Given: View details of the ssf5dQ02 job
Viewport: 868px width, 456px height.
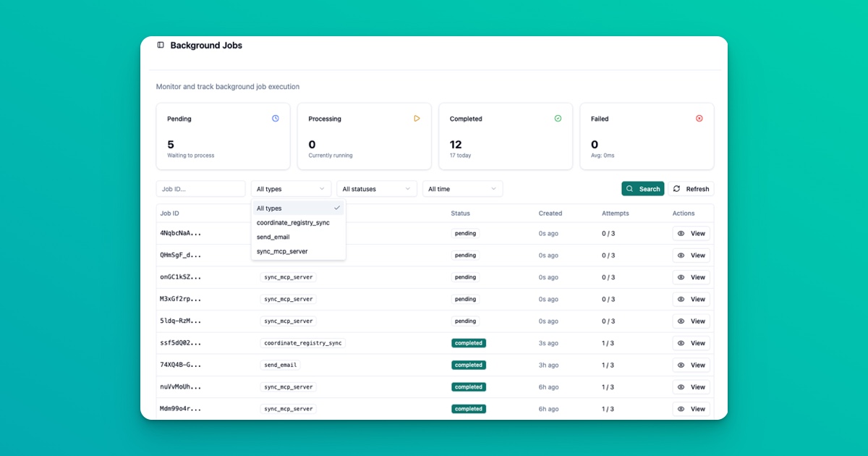Looking at the screenshot, I should [x=692, y=342].
